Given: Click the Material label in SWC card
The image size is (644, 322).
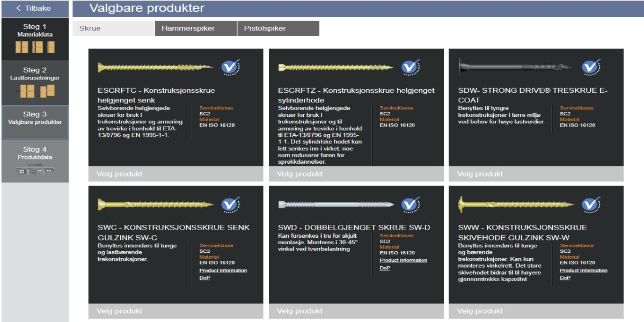Looking at the screenshot, I should coord(209,257).
